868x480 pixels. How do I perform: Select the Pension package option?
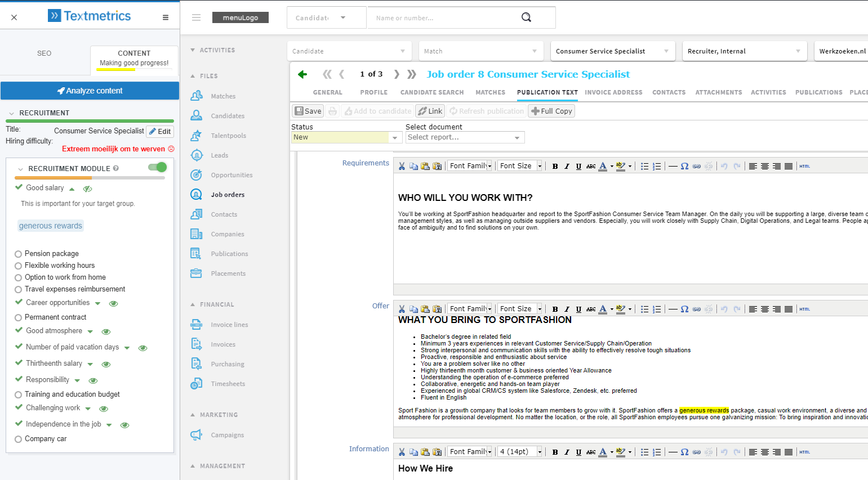19,254
